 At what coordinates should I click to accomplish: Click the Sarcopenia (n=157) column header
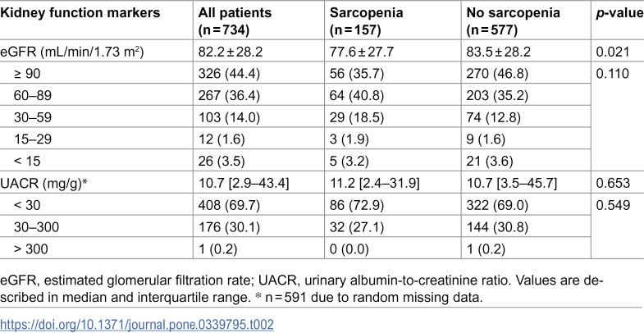(367, 21)
